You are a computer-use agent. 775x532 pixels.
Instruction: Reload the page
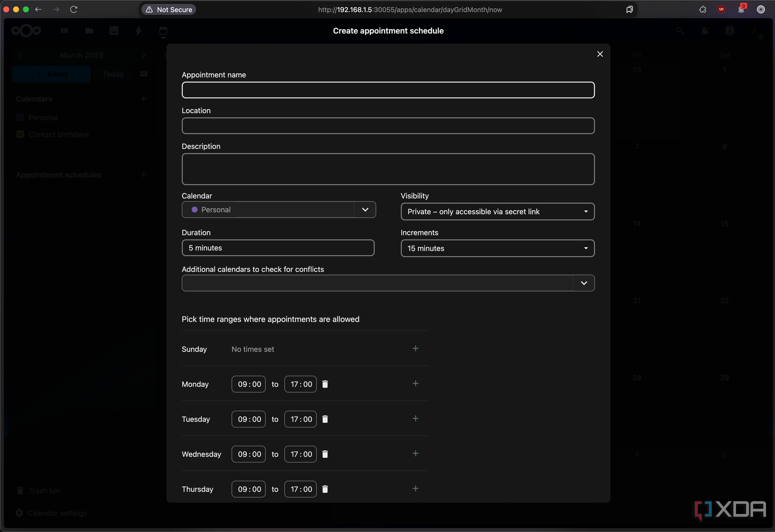(74, 9)
